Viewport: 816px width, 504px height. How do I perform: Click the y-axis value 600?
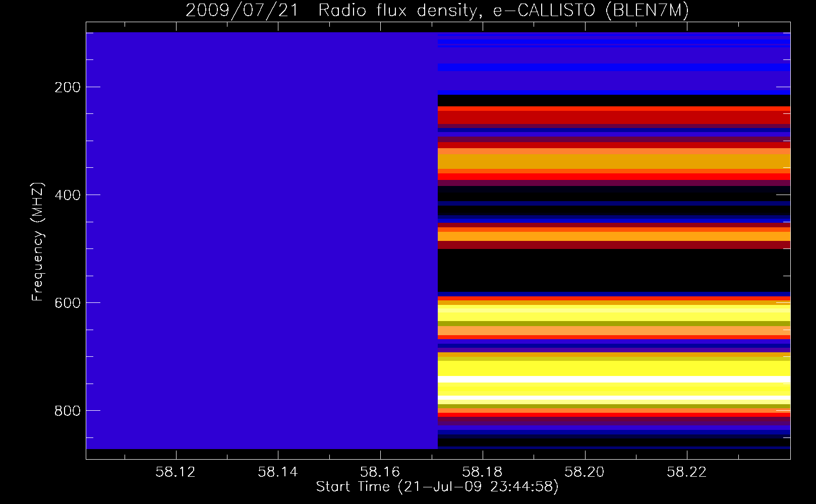tap(68, 303)
